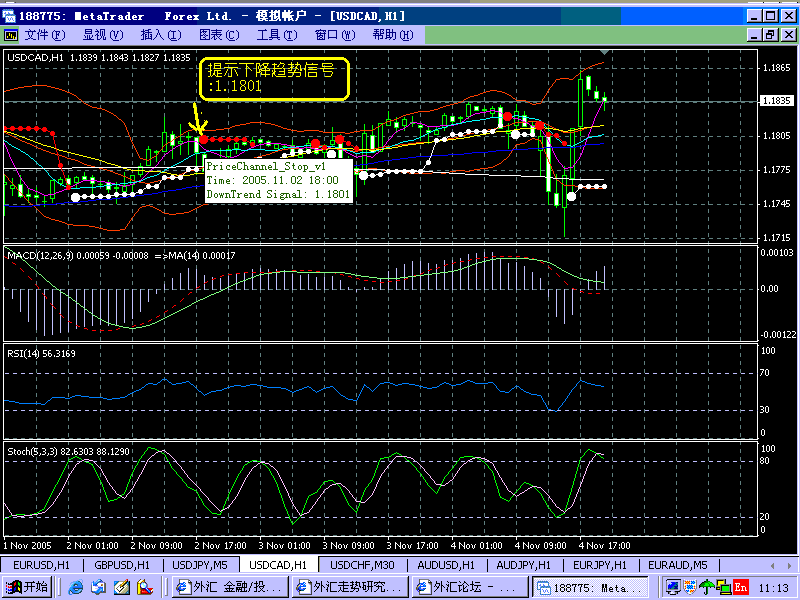Restore the inner chart window
Screen dimensions: 800x600
point(770,35)
